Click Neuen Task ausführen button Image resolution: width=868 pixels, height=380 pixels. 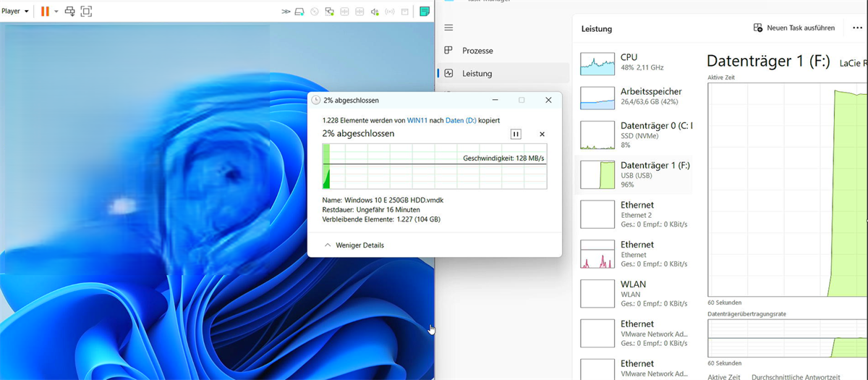click(793, 28)
